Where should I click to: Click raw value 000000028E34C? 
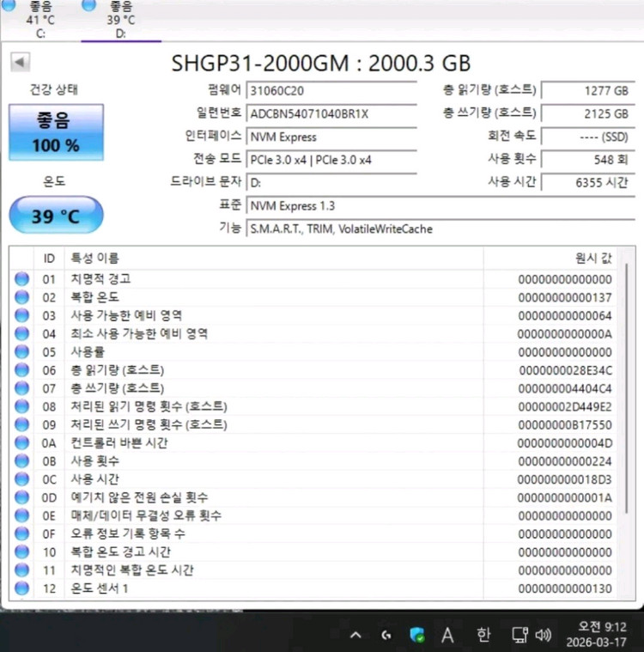click(x=565, y=370)
